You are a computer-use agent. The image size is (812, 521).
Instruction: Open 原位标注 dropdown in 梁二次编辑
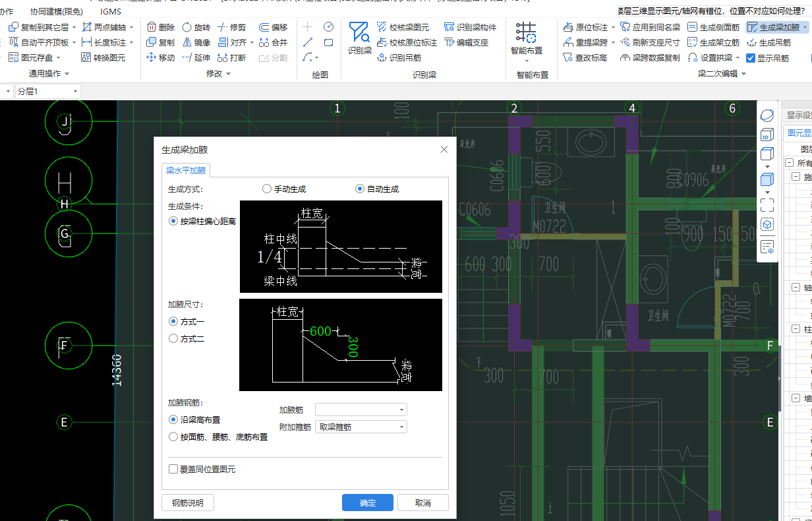click(x=613, y=27)
